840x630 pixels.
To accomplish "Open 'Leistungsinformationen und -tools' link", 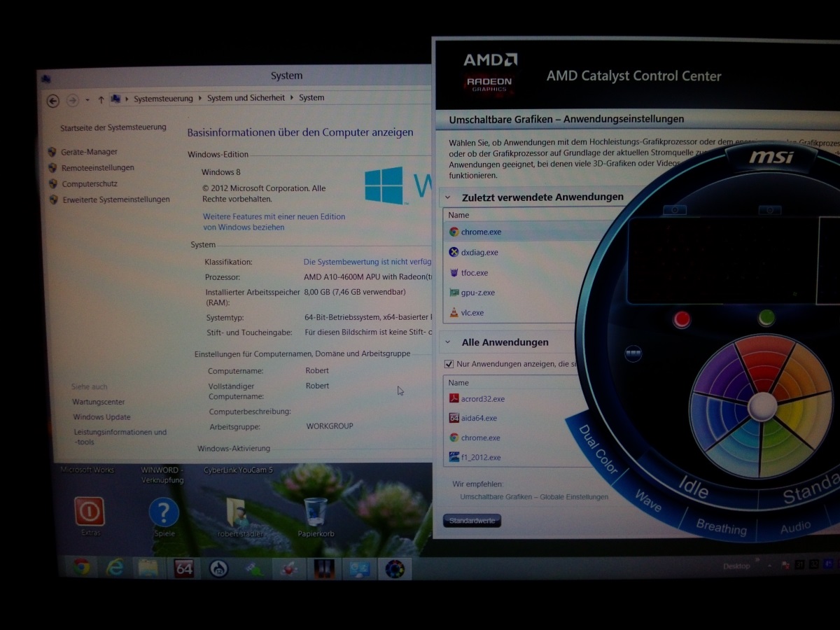I will pyautogui.click(x=120, y=437).
